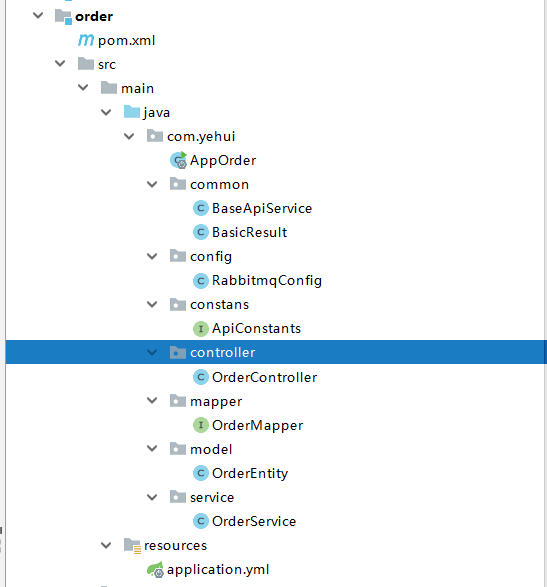This screenshot has height=587, width=547.
Task: Click the application.yml Spring config icon
Action: coord(155,569)
